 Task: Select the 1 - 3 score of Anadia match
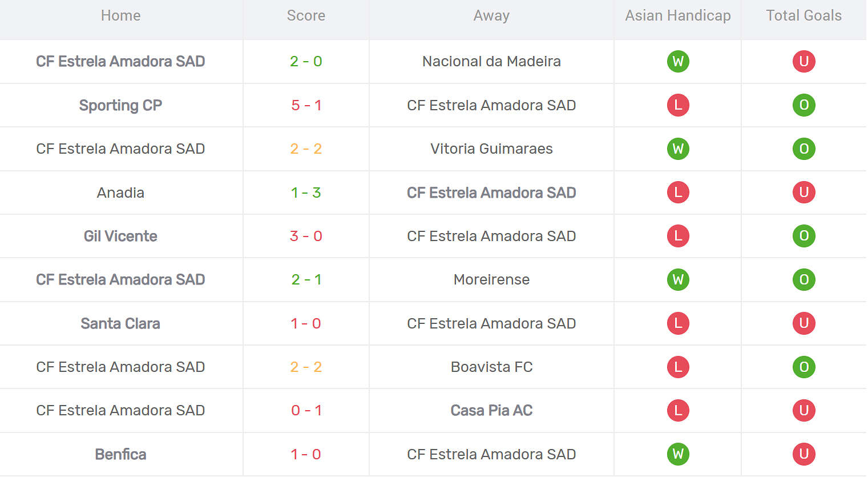coord(306,193)
